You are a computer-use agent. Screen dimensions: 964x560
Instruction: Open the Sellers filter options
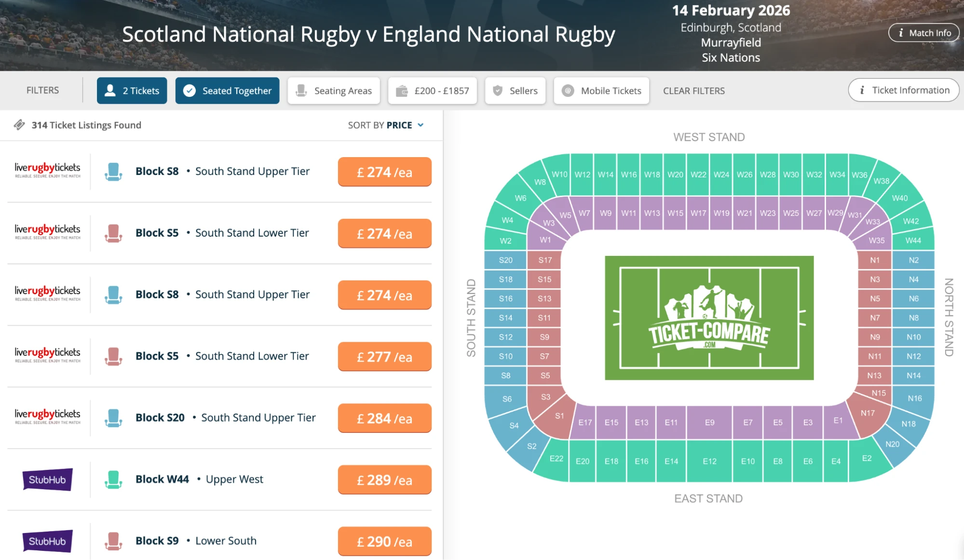(515, 90)
